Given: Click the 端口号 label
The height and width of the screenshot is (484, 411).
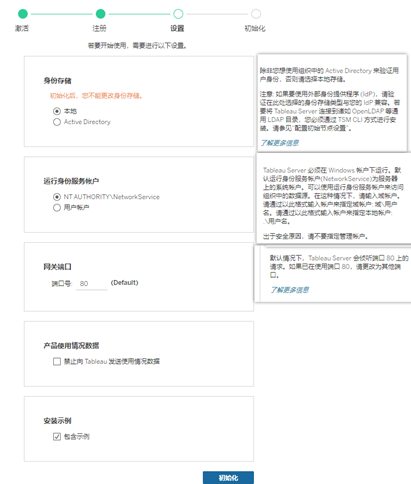Looking at the screenshot, I should 62,284.
